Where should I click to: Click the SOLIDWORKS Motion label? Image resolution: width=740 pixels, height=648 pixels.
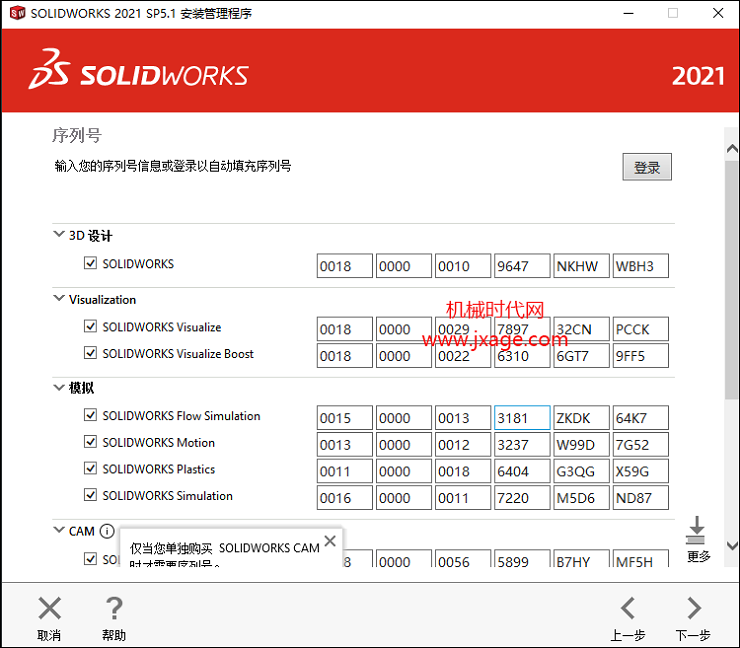pos(159,442)
